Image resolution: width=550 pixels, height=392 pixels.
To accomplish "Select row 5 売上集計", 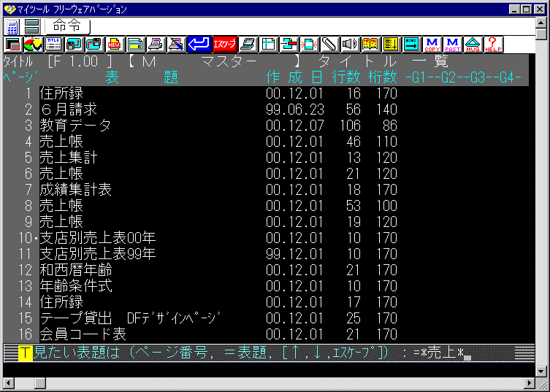I will [266, 158].
